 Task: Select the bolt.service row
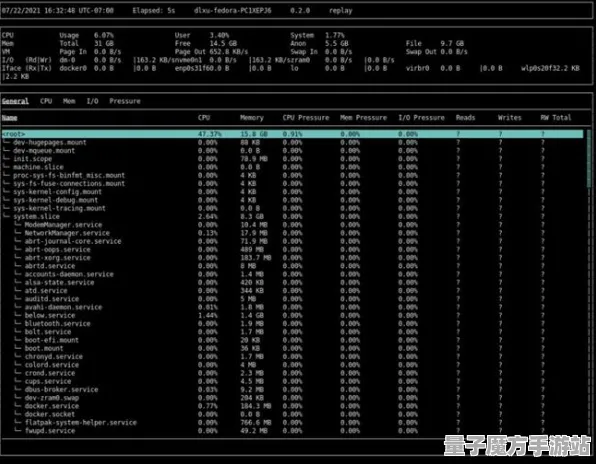tap(292, 332)
